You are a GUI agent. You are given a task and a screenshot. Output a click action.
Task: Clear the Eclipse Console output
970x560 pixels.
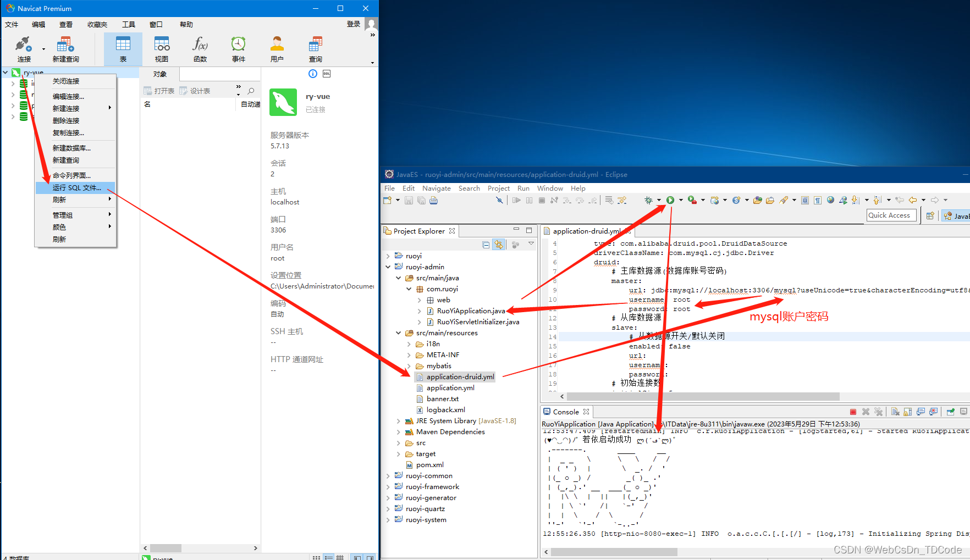point(895,412)
